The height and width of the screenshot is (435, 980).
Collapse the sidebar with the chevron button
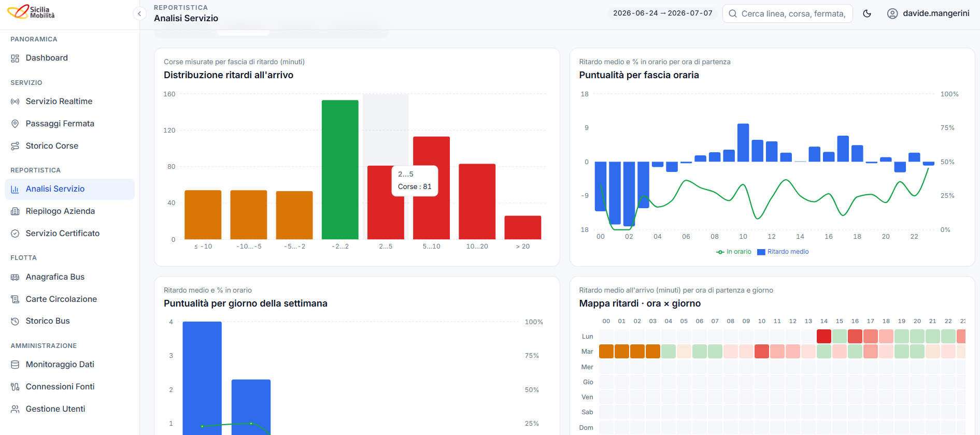139,13
